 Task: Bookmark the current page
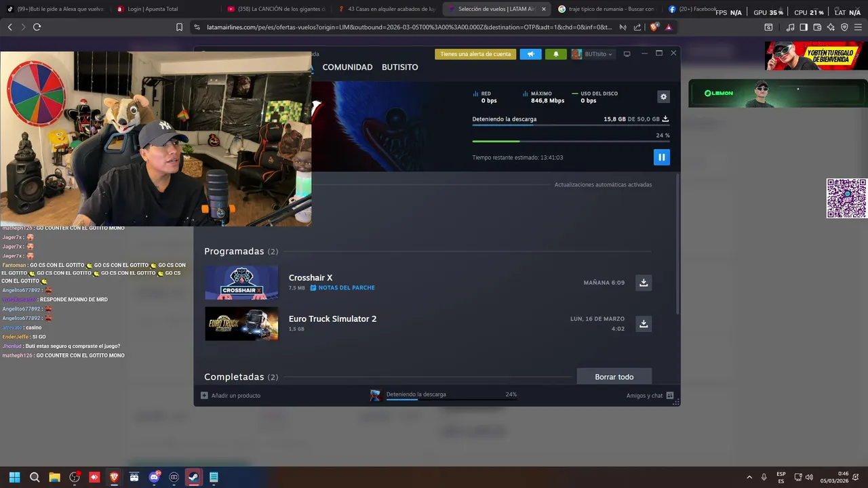pyautogui.click(x=179, y=27)
